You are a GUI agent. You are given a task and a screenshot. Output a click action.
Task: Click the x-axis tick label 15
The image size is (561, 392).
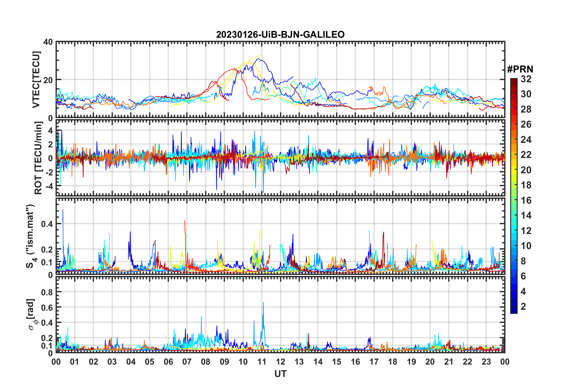pyautogui.click(x=337, y=362)
